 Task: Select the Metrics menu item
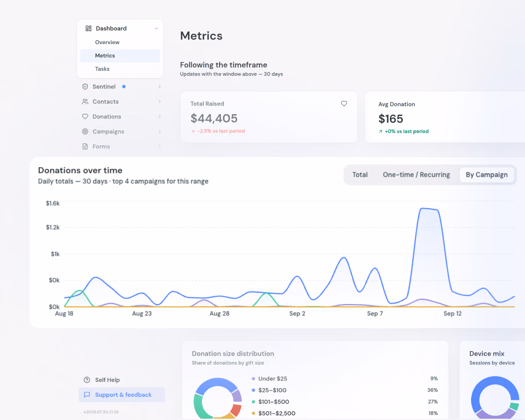pos(120,56)
